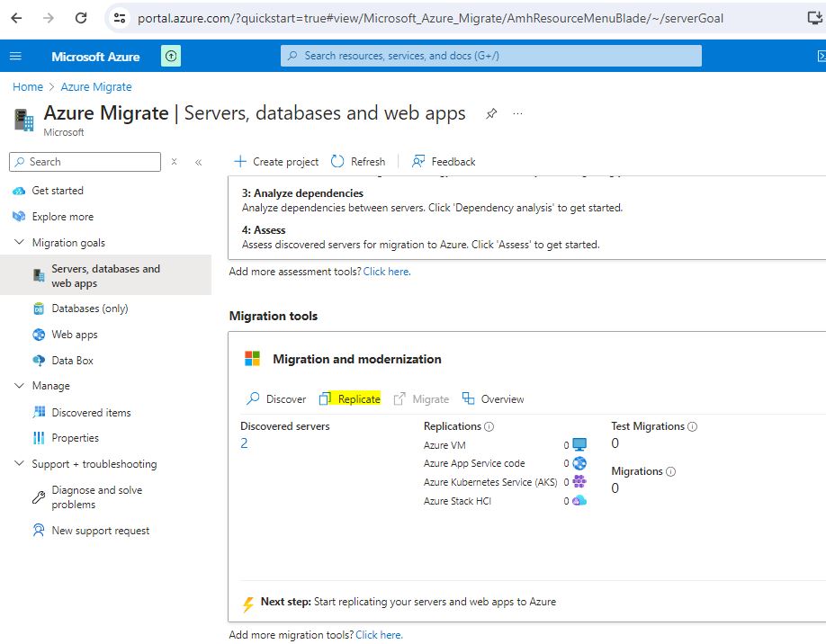This screenshot has height=644, width=826.
Task: Collapse the Manage section
Action: click(20, 386)
